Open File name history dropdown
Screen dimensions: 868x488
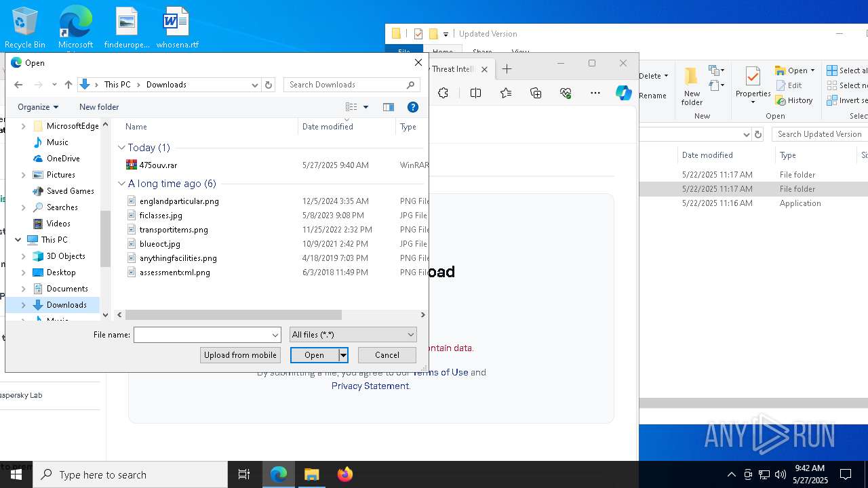(x=275, y=335)
